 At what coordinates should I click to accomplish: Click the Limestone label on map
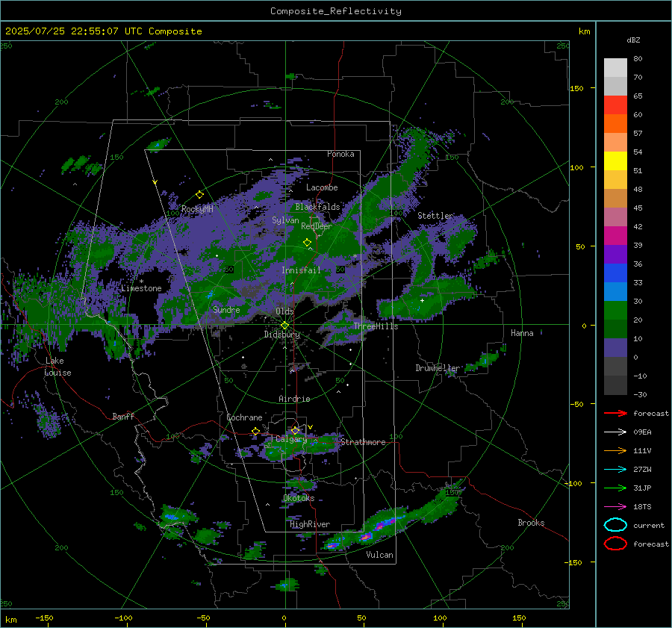pos(141,288)
